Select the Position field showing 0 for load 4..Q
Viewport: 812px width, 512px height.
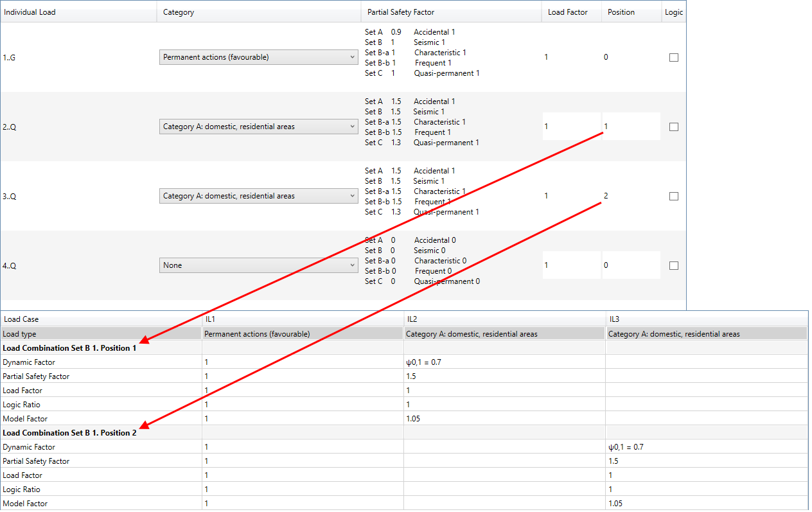click(x=630, y=265)
